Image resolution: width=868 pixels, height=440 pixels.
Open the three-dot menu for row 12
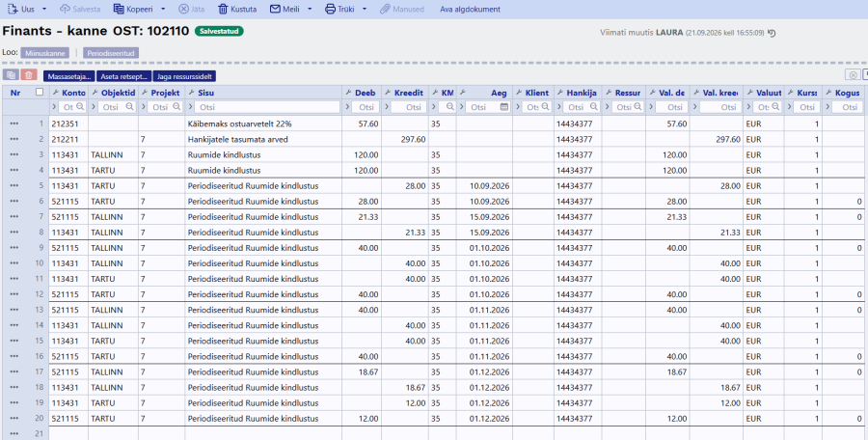pos(14,294)
